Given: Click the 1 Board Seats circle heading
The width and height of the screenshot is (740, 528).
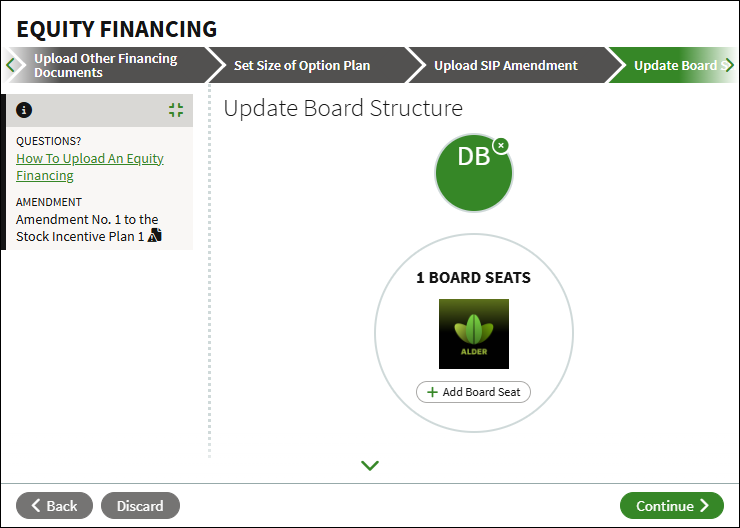Looking at the screenshot, I should [473, 277].
